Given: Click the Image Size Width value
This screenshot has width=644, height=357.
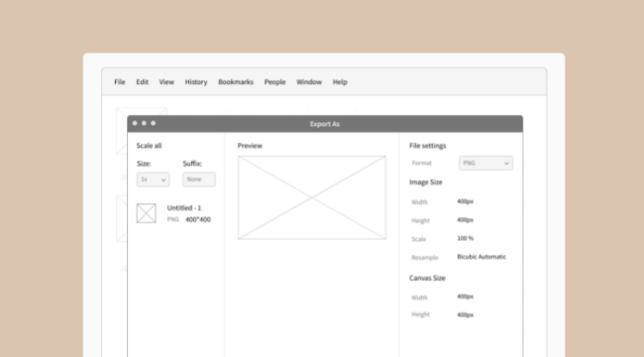Looking at the screenshot, I should (466, 201).
